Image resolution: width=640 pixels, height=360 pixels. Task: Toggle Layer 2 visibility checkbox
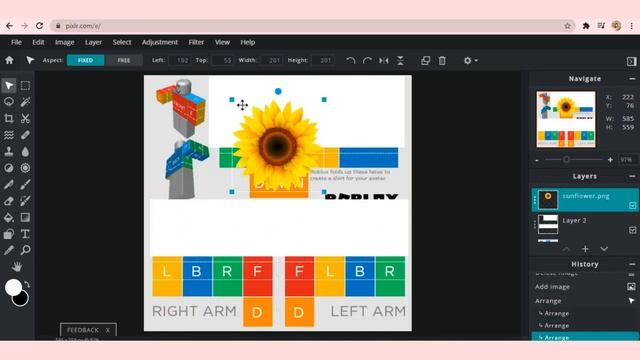(632, 230)
